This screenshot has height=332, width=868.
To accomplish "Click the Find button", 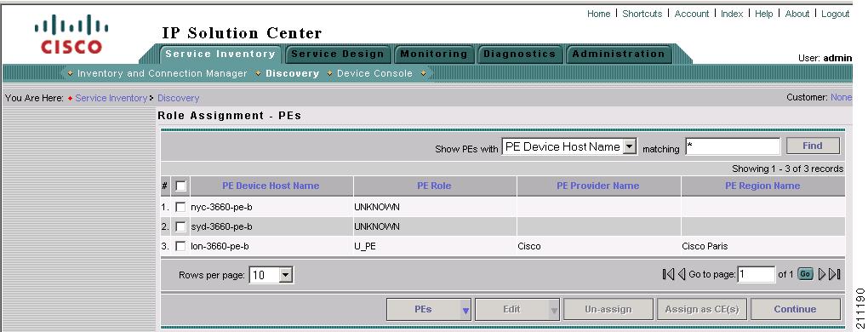I will 813,146.
